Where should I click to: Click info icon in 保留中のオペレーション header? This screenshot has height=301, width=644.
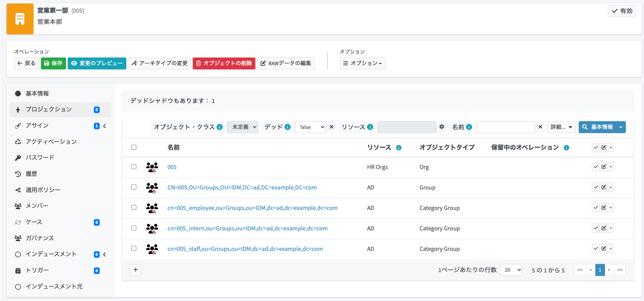(566, 148)
